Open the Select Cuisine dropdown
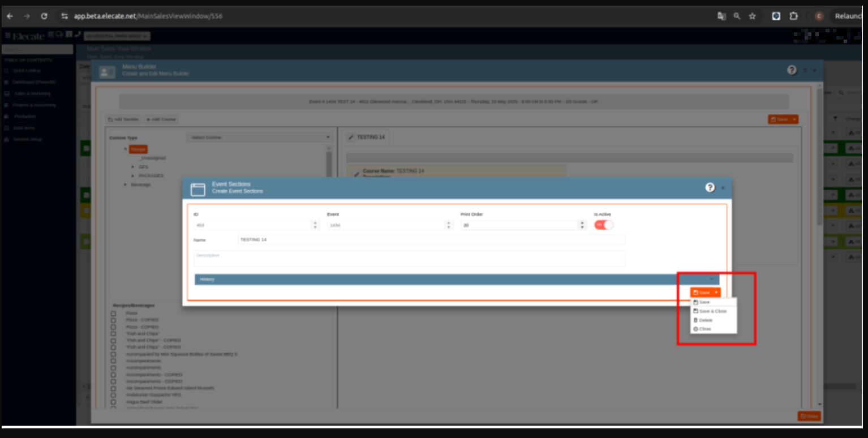868x438 pixels. [260, 138]
